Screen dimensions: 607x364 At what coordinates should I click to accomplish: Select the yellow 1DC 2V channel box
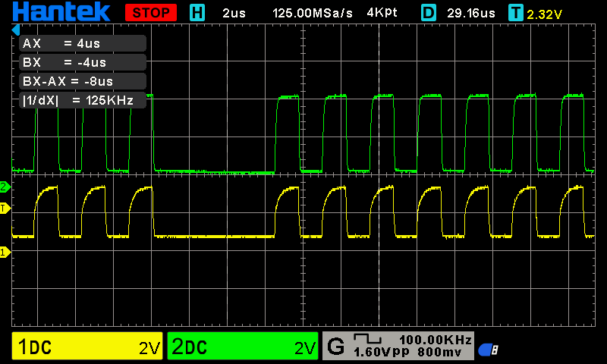pos(87,346)
